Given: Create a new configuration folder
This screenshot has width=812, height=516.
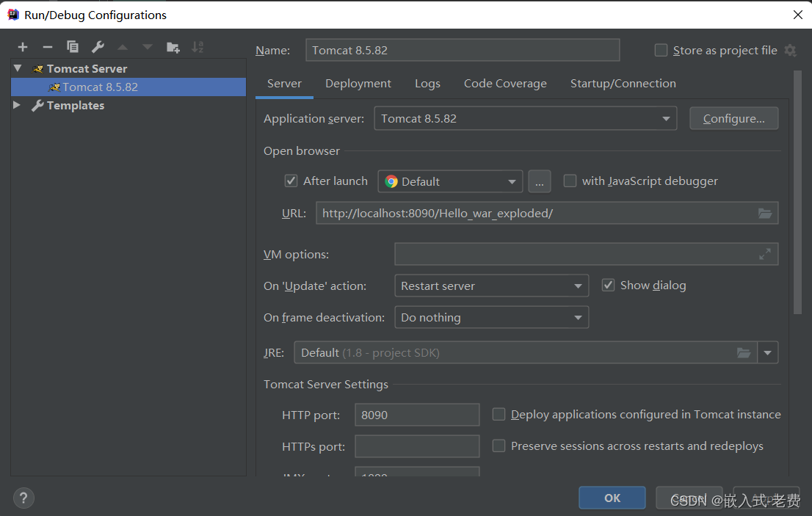Looking at the screenshot, I should pos(173,46).
